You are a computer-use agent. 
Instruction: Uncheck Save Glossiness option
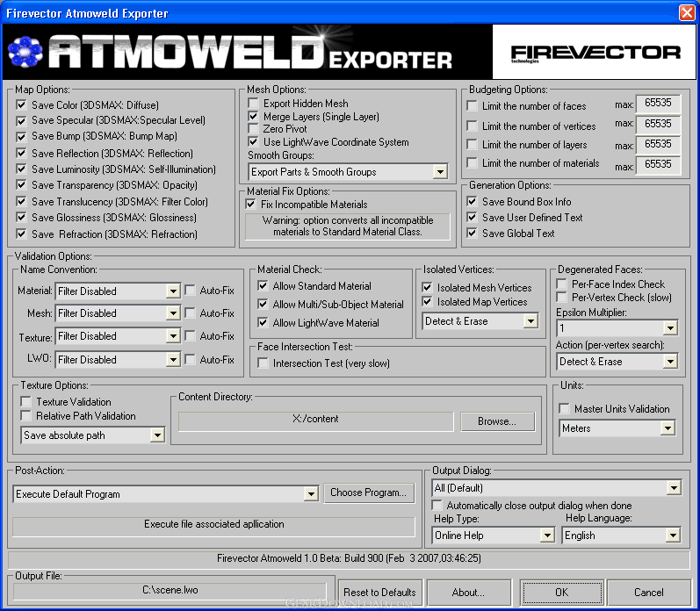[x=21, y=218]
